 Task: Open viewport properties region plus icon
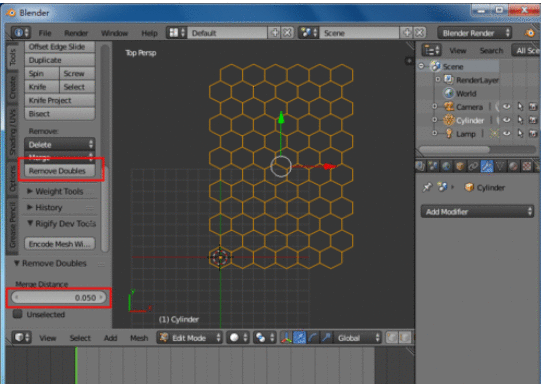click(x=409, y=61)
